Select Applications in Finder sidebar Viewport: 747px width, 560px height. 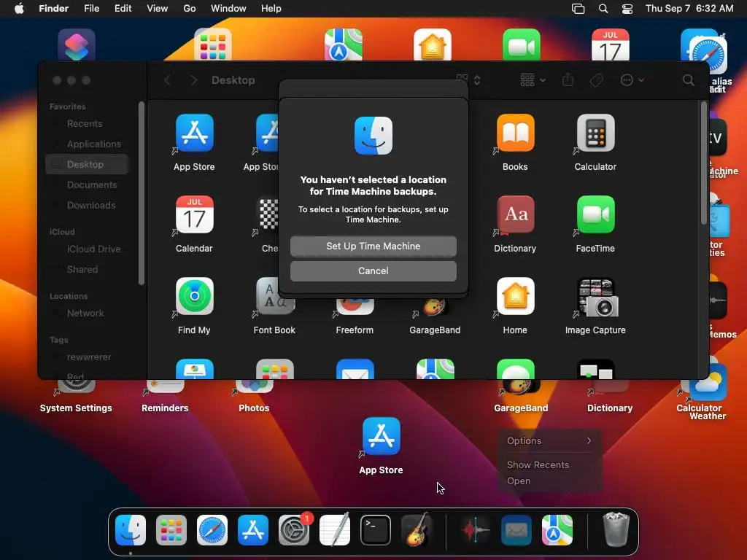coord(94,144)
